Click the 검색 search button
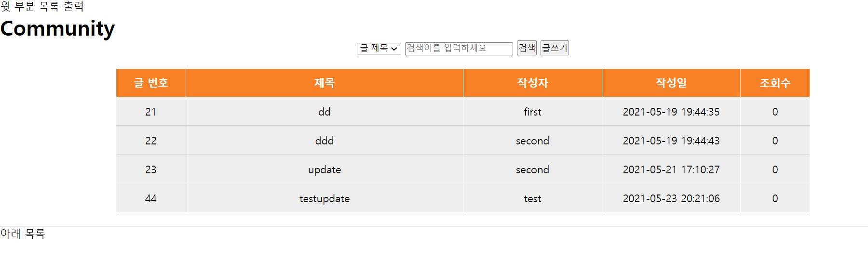The height and width of the screenshot is (272, 868). click(x=527, y=48)
